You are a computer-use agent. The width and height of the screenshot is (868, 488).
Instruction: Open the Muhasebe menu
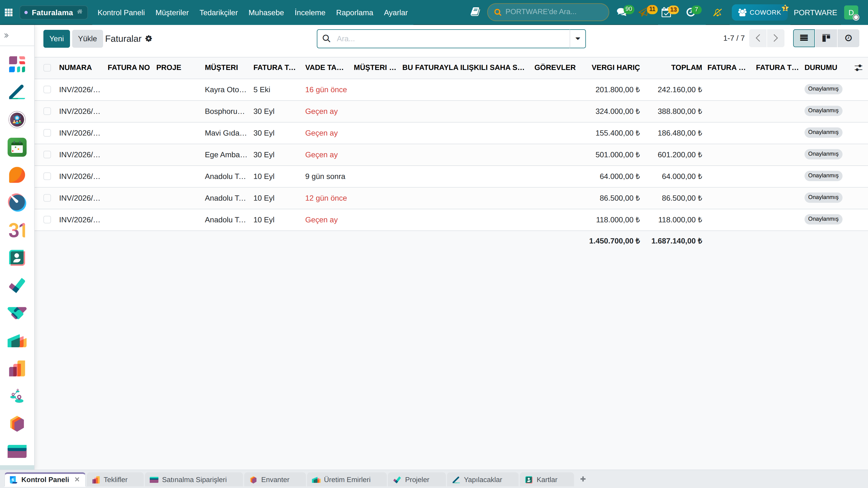pyautogui.click(x=266, y=12)
